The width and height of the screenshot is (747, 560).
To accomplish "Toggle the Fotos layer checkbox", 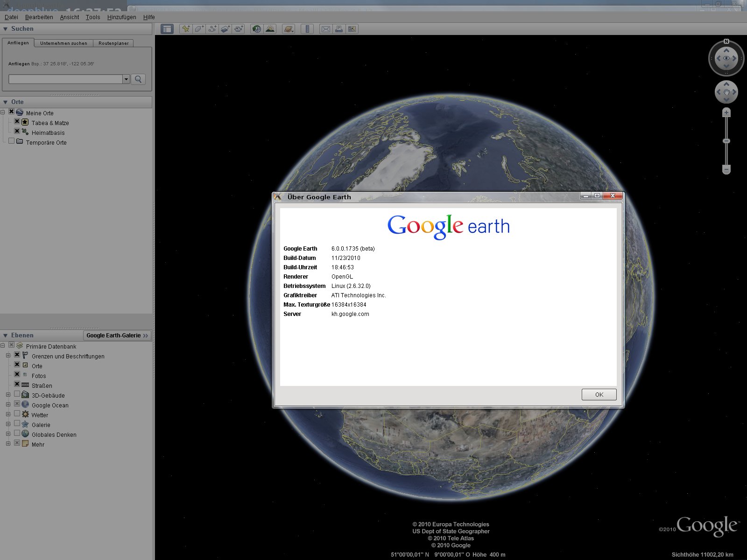I will (x=17, y=375).
